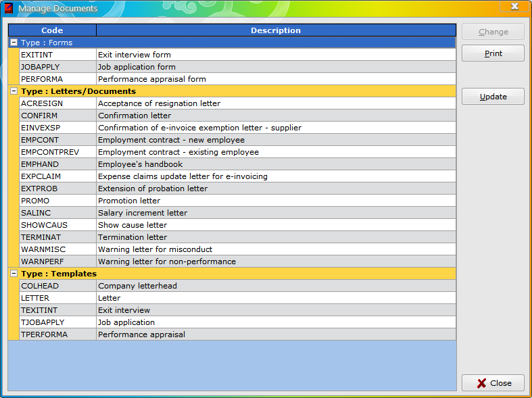Sort by the Description column header
This screenshot has height=398, width=532.
tap(276, 30)
